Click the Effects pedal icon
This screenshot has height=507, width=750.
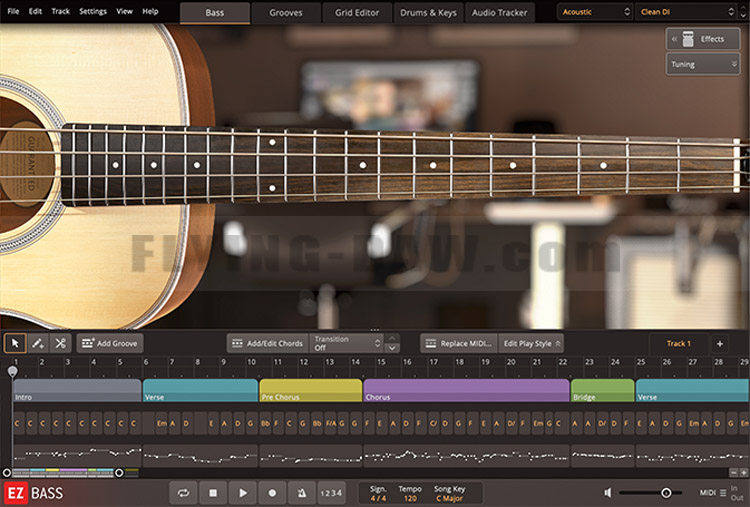pyautogui.click(x=688, y=39)
